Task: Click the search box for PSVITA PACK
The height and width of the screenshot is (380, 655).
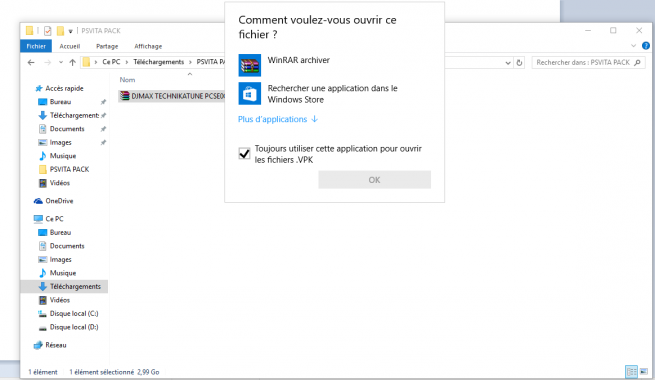Action: click(588, 63)
